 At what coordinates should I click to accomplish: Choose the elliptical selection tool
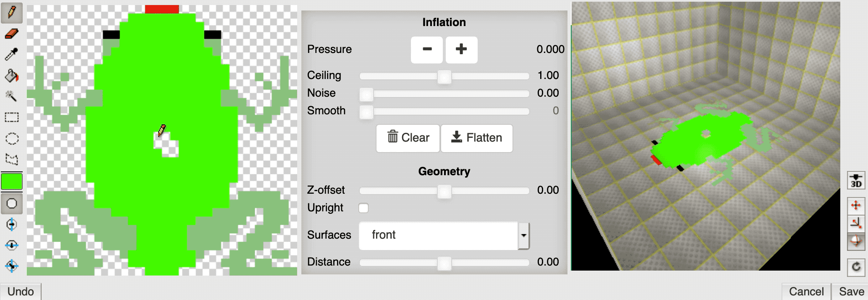coord(12,138)
